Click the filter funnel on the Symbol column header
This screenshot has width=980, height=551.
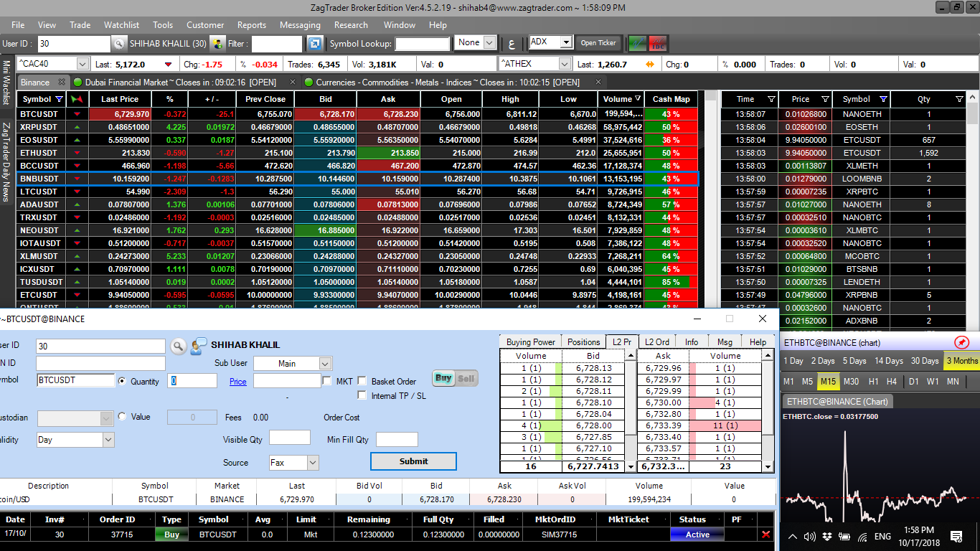coord(60,99)
